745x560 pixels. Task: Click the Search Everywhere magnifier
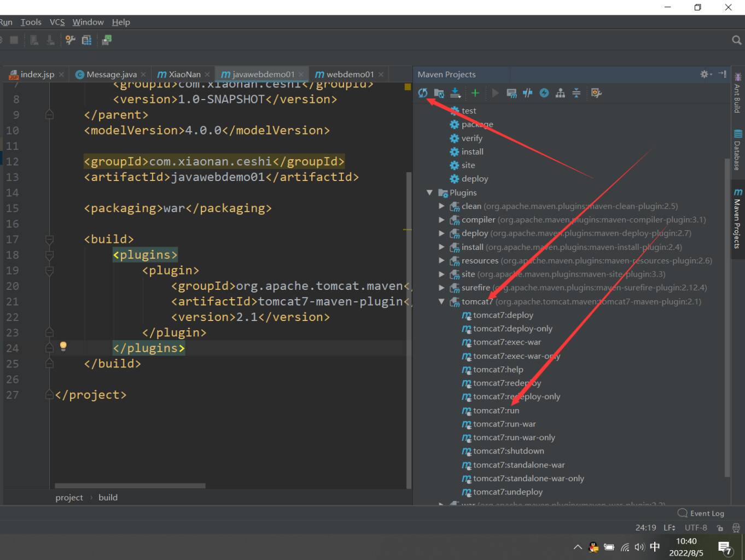[x=736, y=40]
